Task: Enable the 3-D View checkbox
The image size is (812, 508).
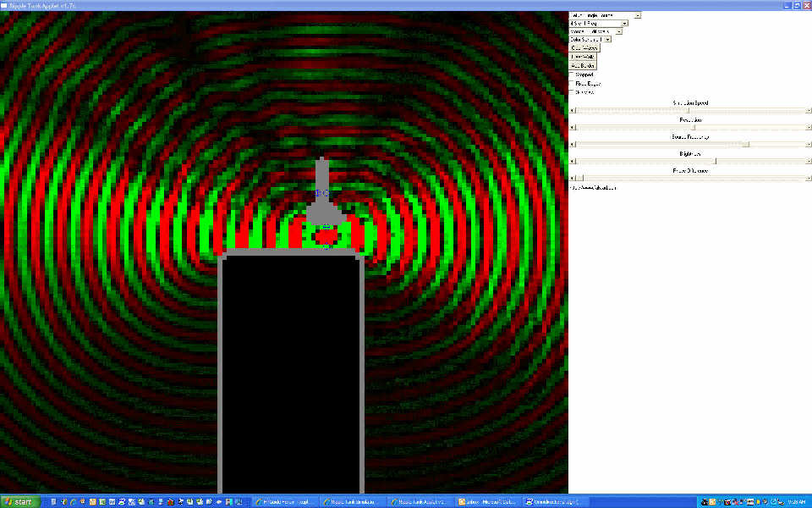Action: click(x=573, y=92)
